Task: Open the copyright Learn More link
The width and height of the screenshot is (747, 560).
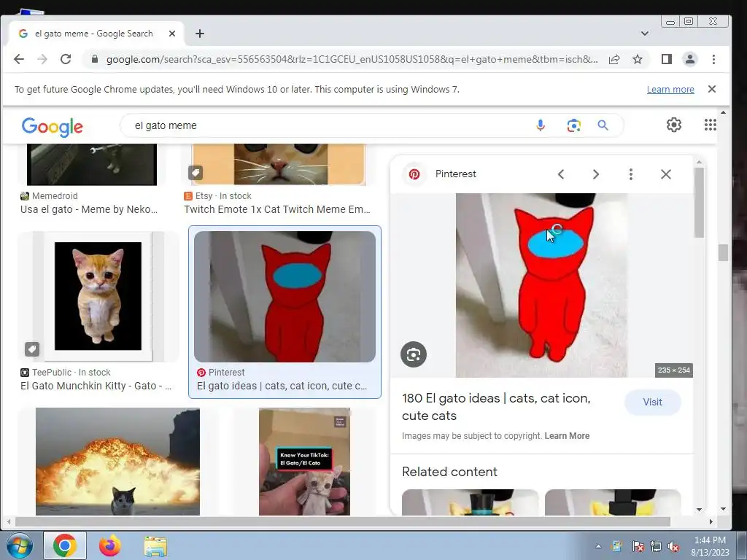Action: point(567,436)
